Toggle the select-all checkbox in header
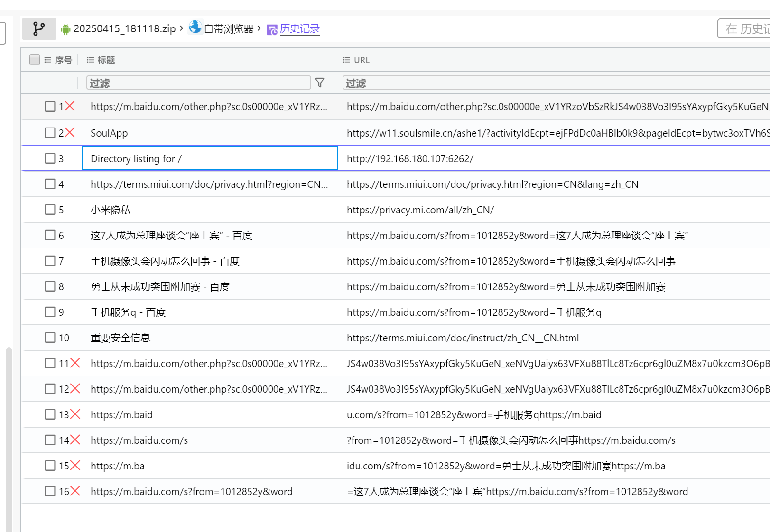 pos(35,59)
